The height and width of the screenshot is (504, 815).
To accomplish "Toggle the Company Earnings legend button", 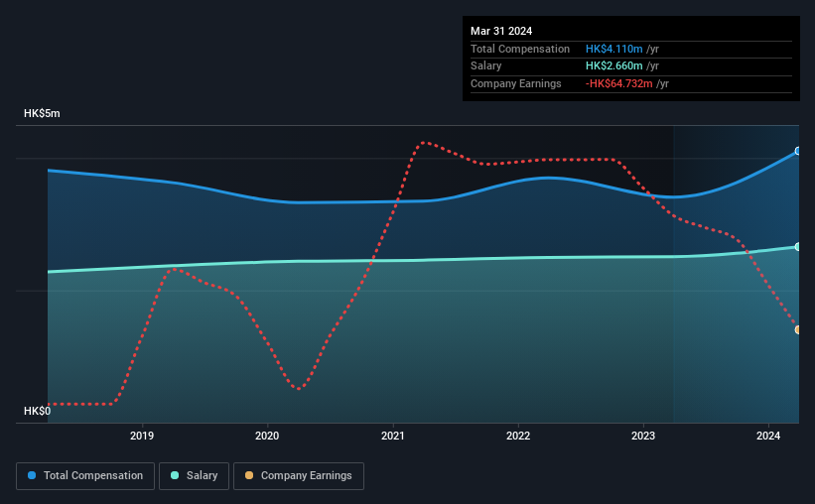I will point(299,476).
